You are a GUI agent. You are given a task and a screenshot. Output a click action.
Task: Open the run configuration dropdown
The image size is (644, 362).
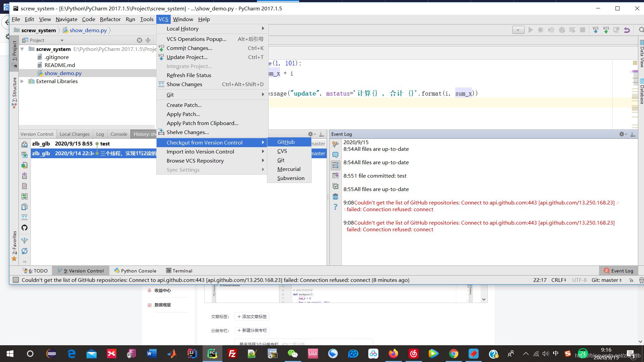pos(518,30)
